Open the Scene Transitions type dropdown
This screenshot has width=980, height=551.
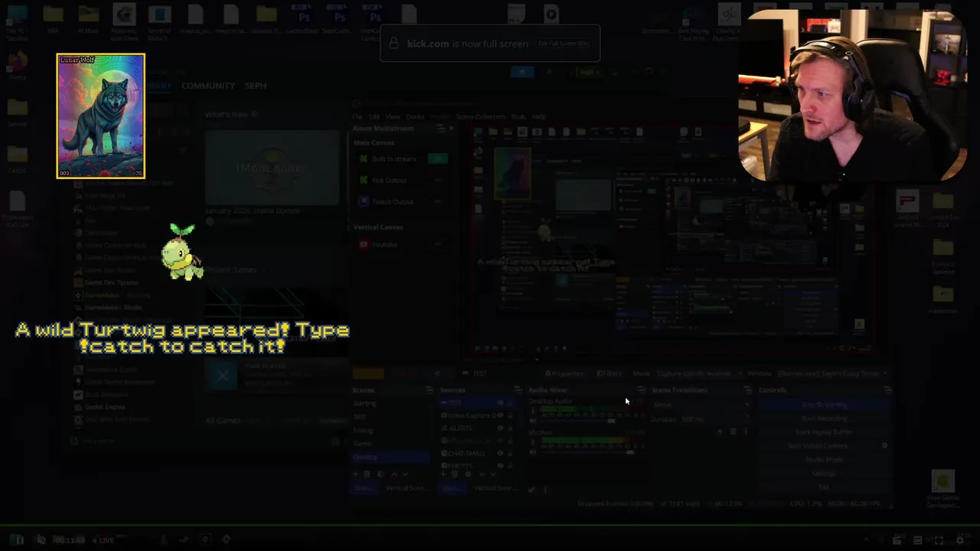pyautogui.click(x=701, y=405)
